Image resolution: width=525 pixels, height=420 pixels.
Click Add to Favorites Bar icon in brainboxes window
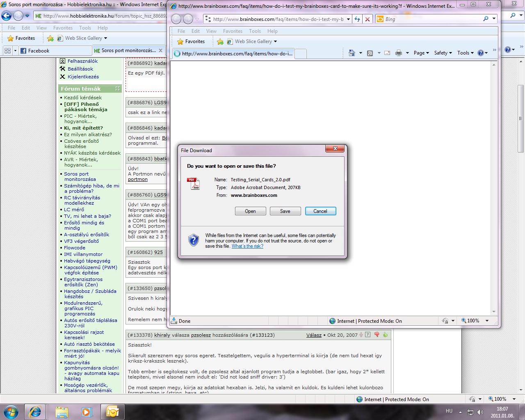click(220, 41)
